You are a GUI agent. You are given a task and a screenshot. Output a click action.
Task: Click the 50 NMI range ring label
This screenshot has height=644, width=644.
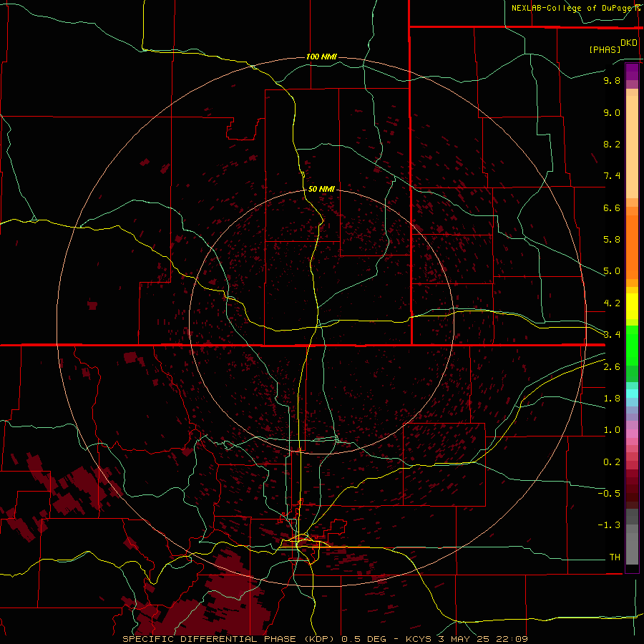(x=321, y=189)
